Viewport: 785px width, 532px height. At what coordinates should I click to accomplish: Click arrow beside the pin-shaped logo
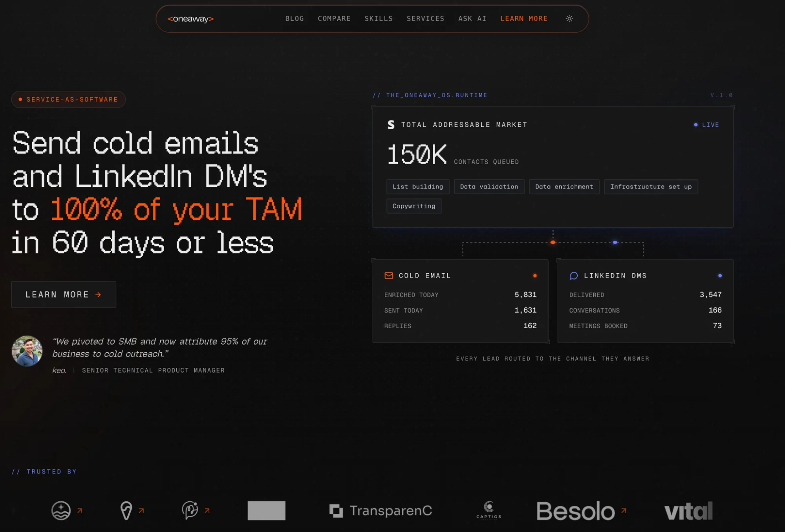141,510
